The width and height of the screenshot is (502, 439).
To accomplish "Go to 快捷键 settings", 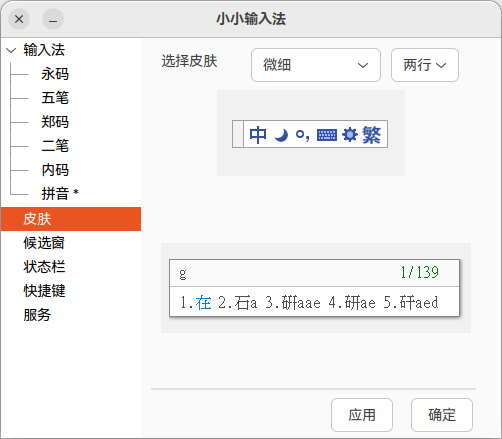I will coord(44,291).
